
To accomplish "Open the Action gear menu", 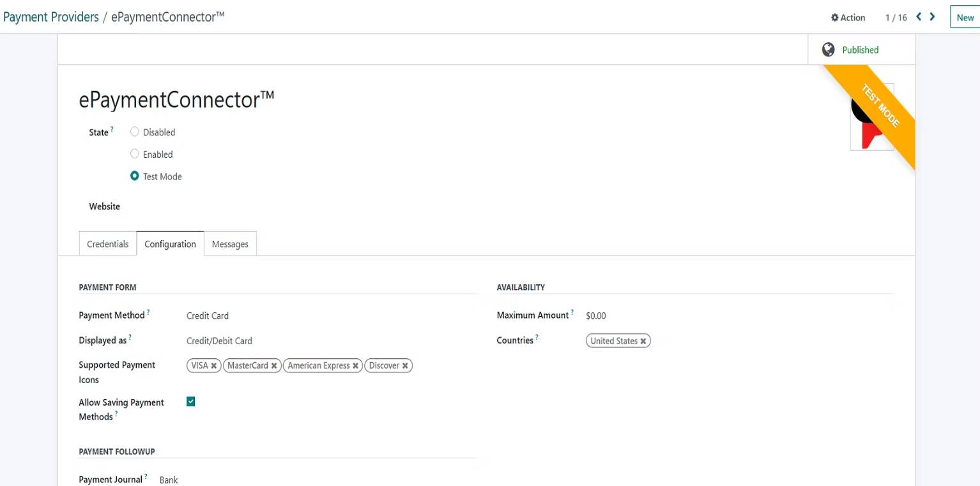I will click(848, 17).
